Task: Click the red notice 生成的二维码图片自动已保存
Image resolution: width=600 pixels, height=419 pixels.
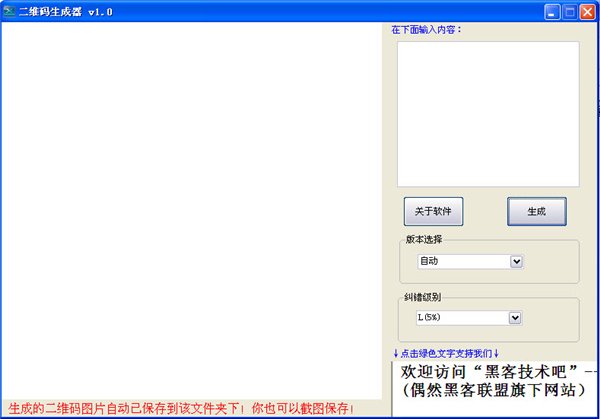Action: tap(181, 409)
